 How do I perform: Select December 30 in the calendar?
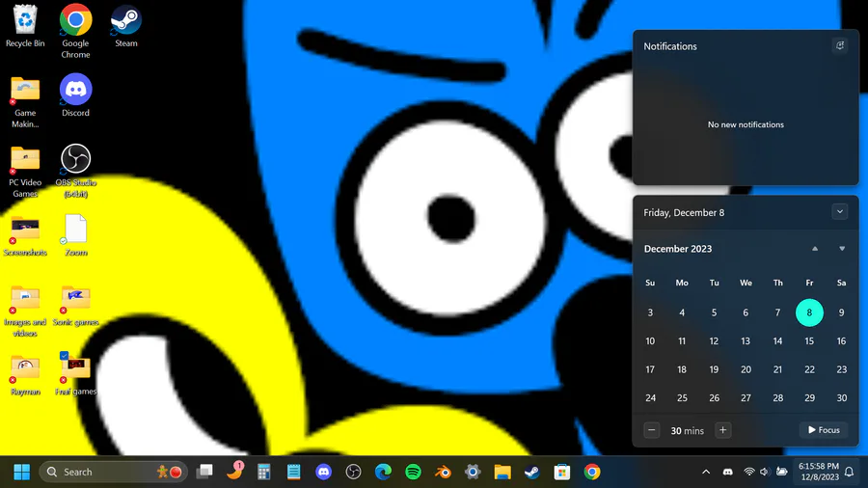point(841,397)
